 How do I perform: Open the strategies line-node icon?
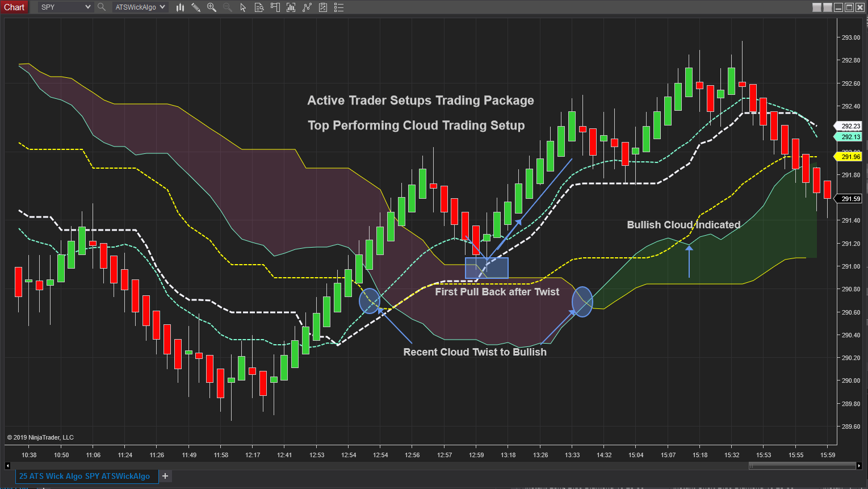click(307, 7)
